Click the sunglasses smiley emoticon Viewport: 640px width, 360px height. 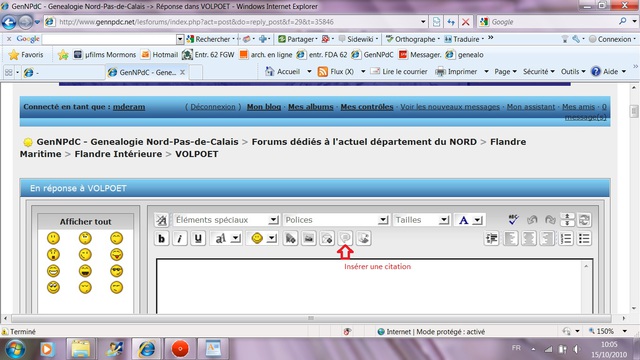(x=116, y=271)
